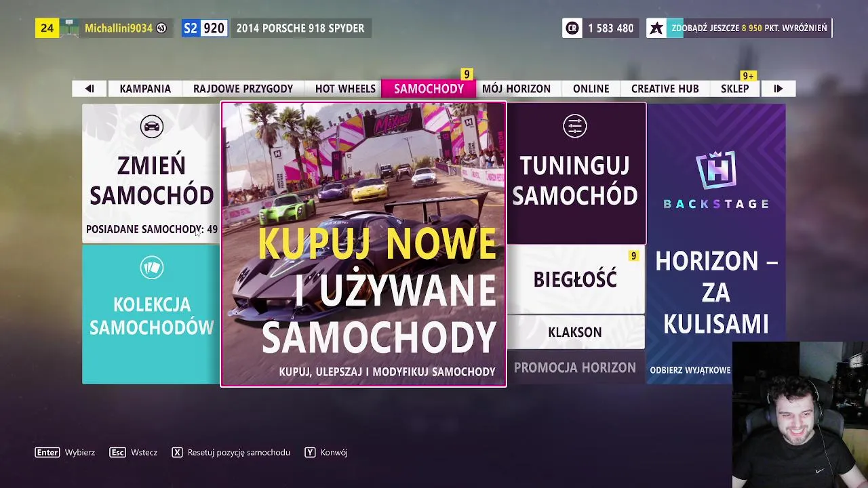Screen dimensions: 868x488
Task: Click the Backstage crown logo
Action: pos(716,170)
